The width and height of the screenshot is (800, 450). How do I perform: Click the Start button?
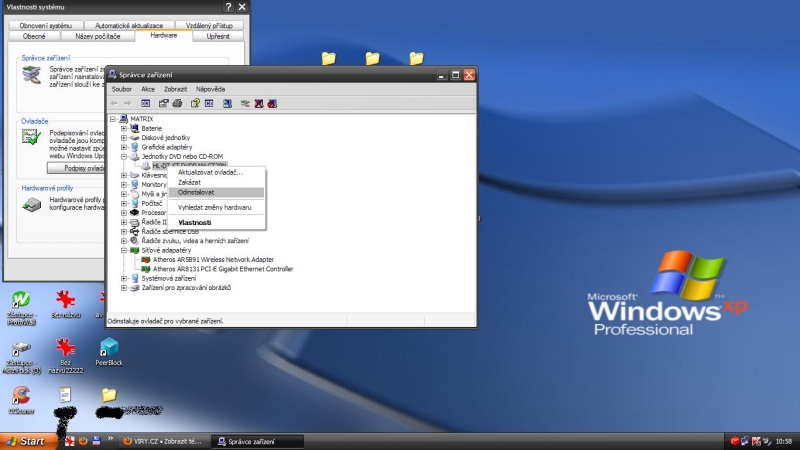click(27, 441)
